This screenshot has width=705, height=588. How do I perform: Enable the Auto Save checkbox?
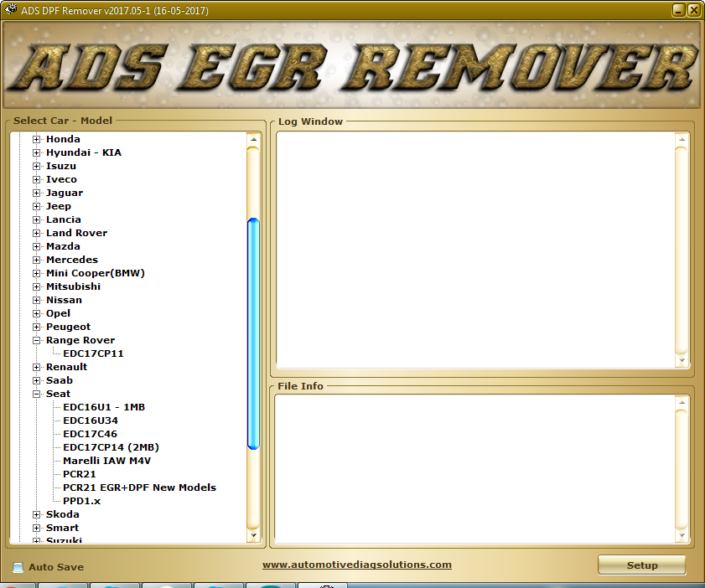click(x=18, y=567)
